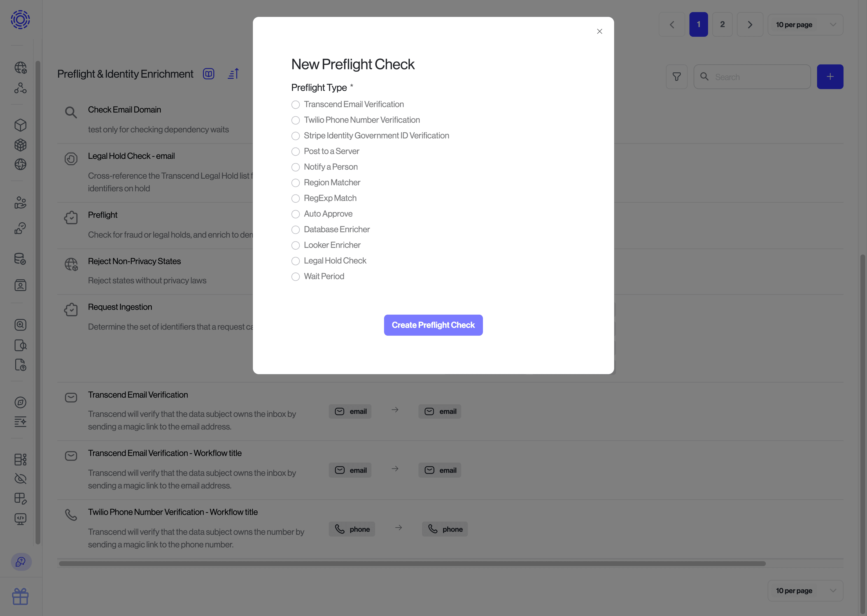This screenshot has height=616, width=867.
Task: Click inside the Search field
Action: pyautogui.click(x=755, y=77)
